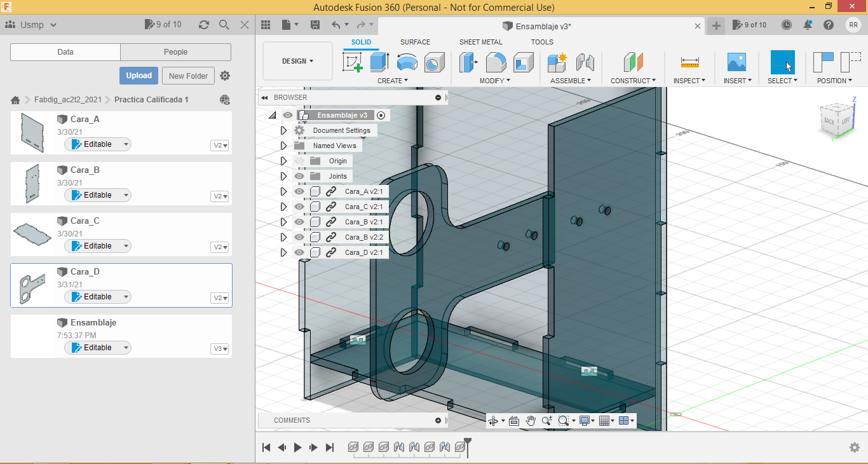Click the refresh icon in the data panel
The height and width of the screenshot is (464, 868).
204,25
